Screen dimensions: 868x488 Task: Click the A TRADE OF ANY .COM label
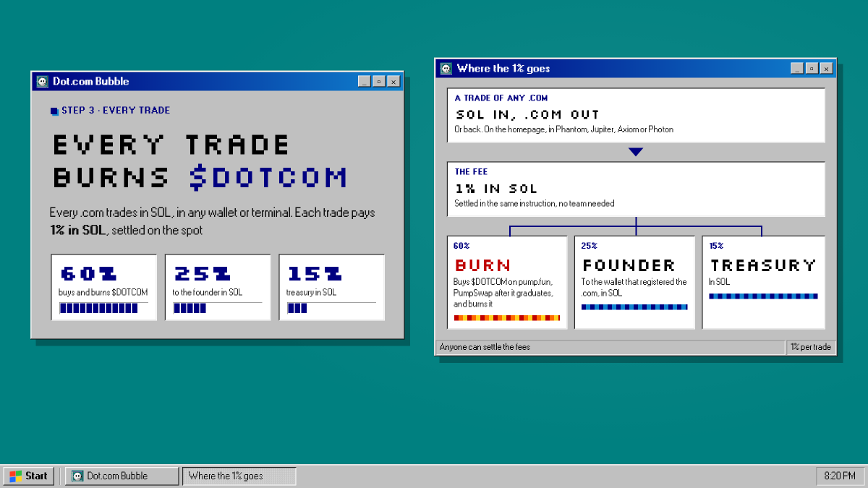[x=501, y=98]
